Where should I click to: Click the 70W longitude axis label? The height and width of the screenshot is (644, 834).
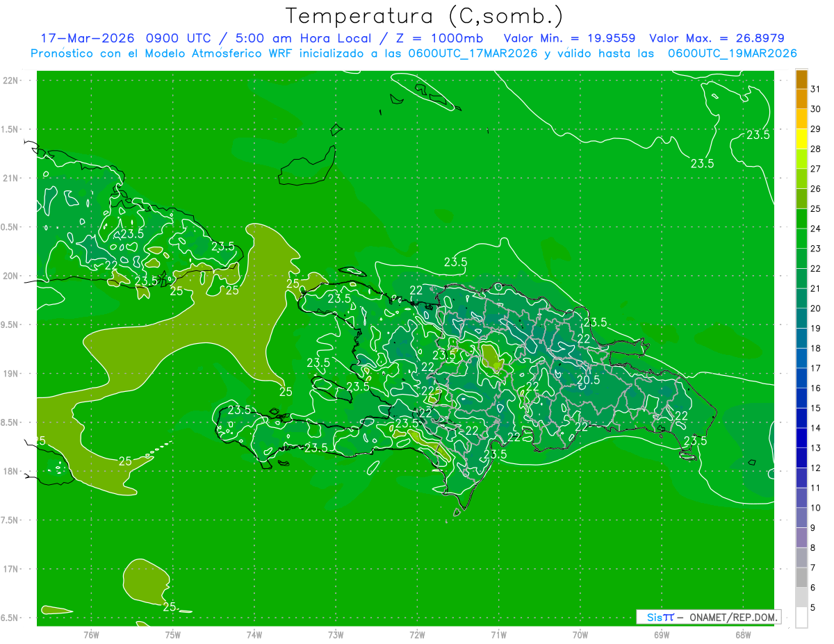(580, 634)
